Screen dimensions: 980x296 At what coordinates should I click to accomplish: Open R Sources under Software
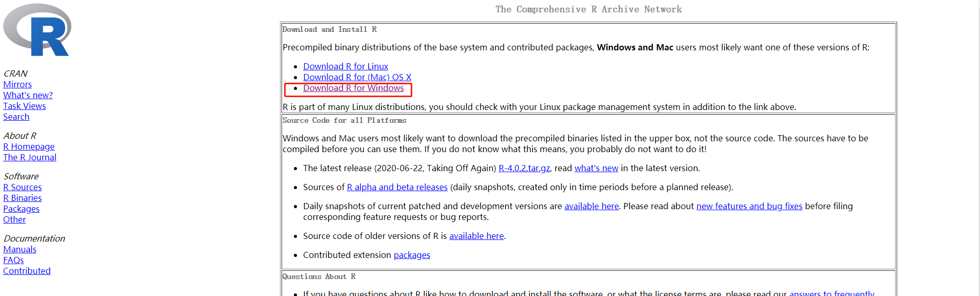22,187
